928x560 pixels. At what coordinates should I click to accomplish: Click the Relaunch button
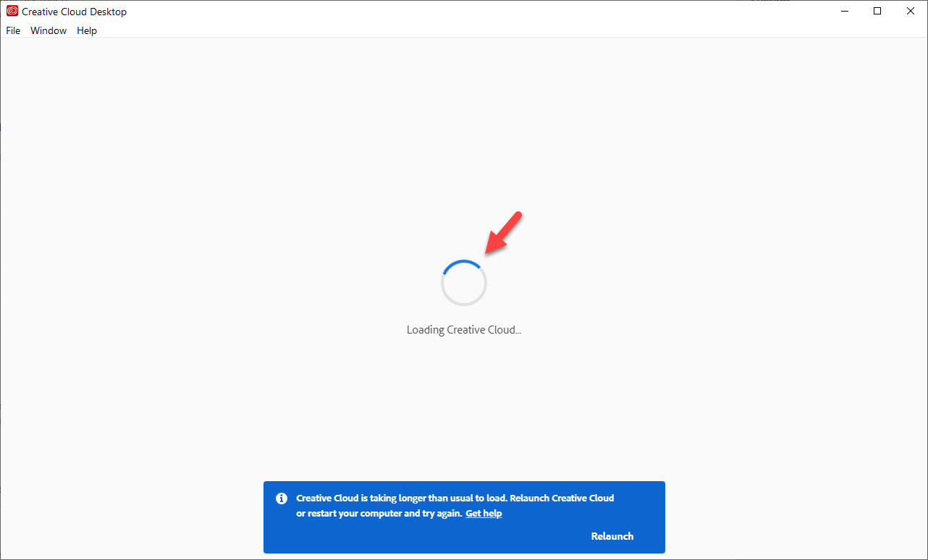[612, 536]
